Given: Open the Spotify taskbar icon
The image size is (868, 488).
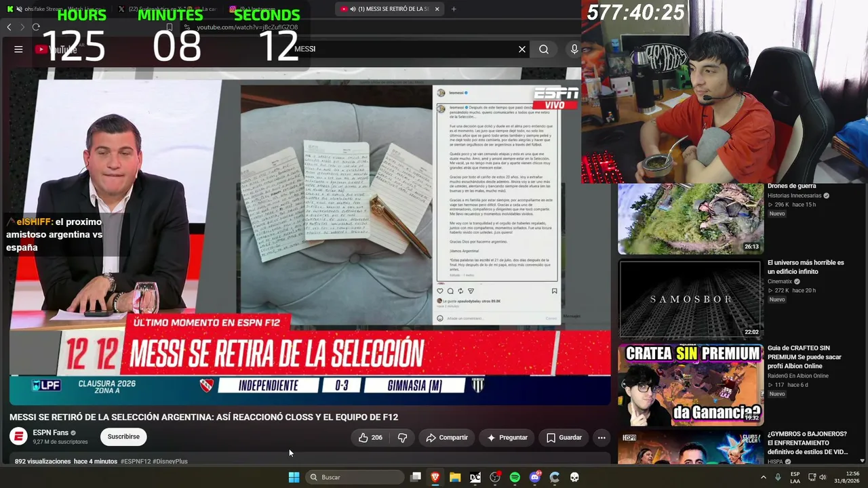Looking at the screenshot, I should pos(515,477).
